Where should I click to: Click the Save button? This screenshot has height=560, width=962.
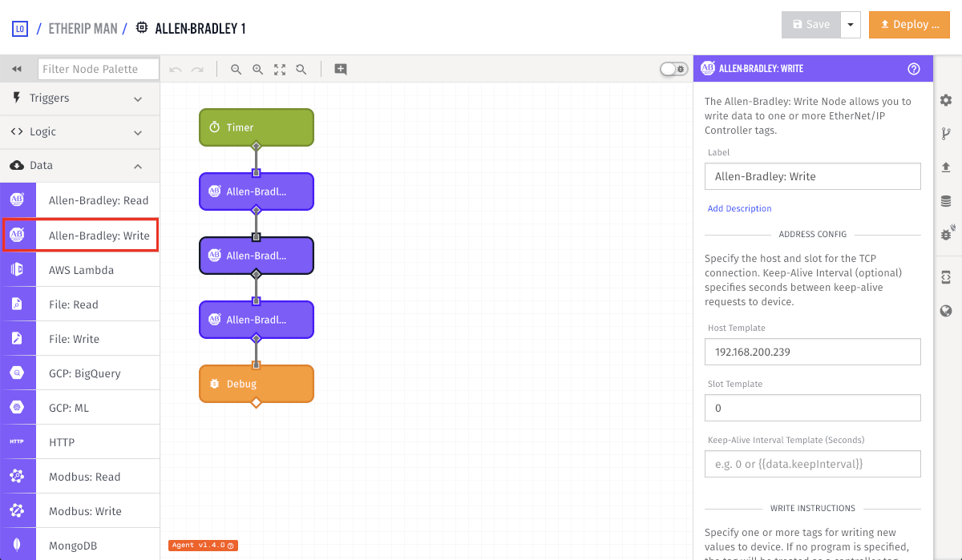811,25
